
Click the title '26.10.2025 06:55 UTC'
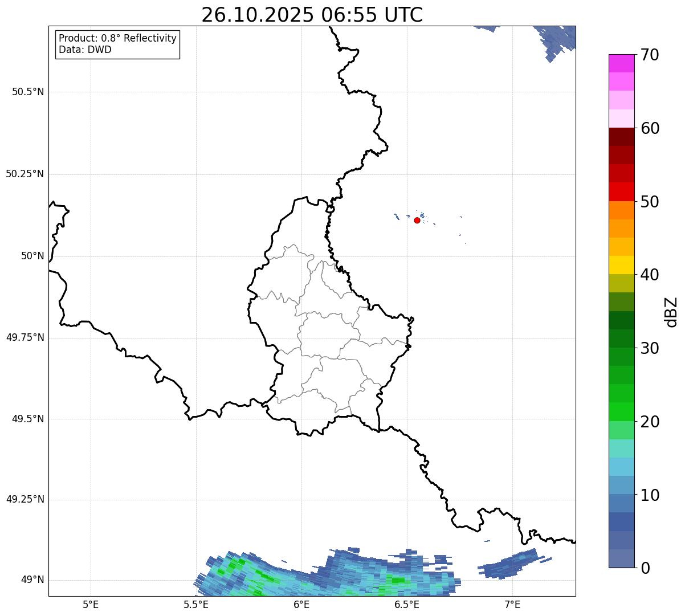[x=312, y=15]
